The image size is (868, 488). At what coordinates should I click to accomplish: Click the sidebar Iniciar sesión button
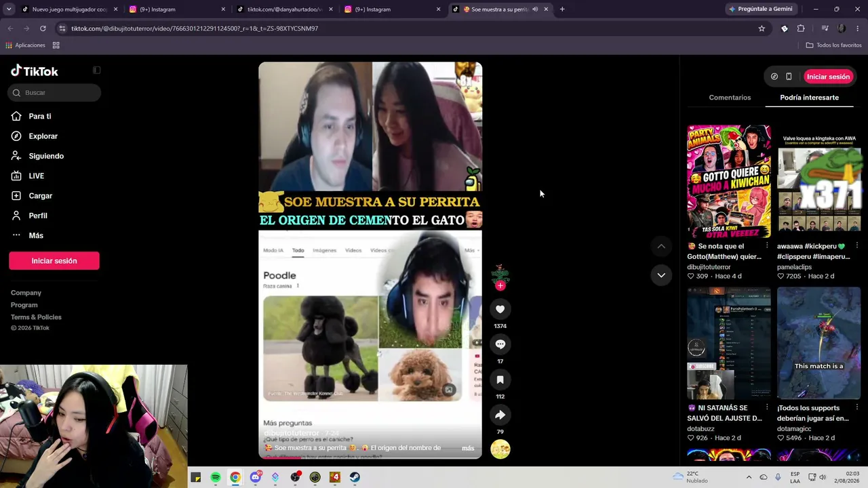[x=54, y=261]
